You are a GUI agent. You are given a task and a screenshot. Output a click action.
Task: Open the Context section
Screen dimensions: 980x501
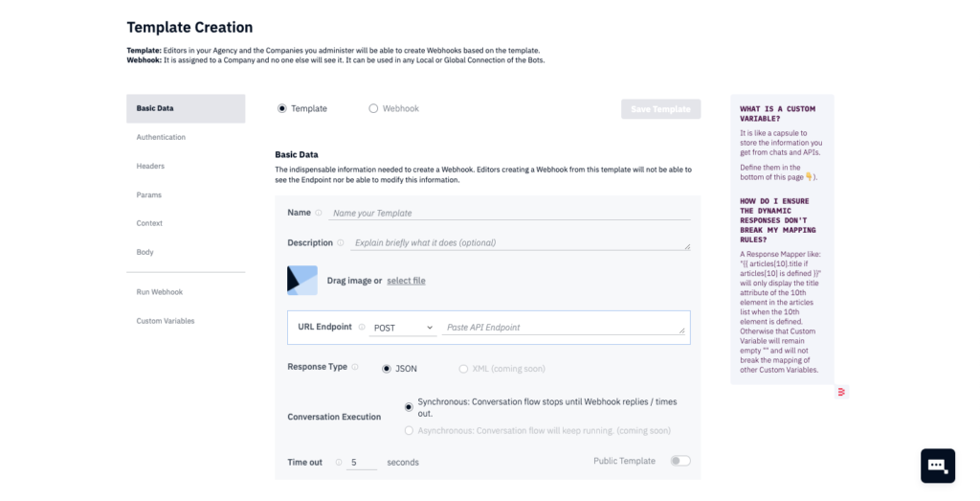(149, 222)
